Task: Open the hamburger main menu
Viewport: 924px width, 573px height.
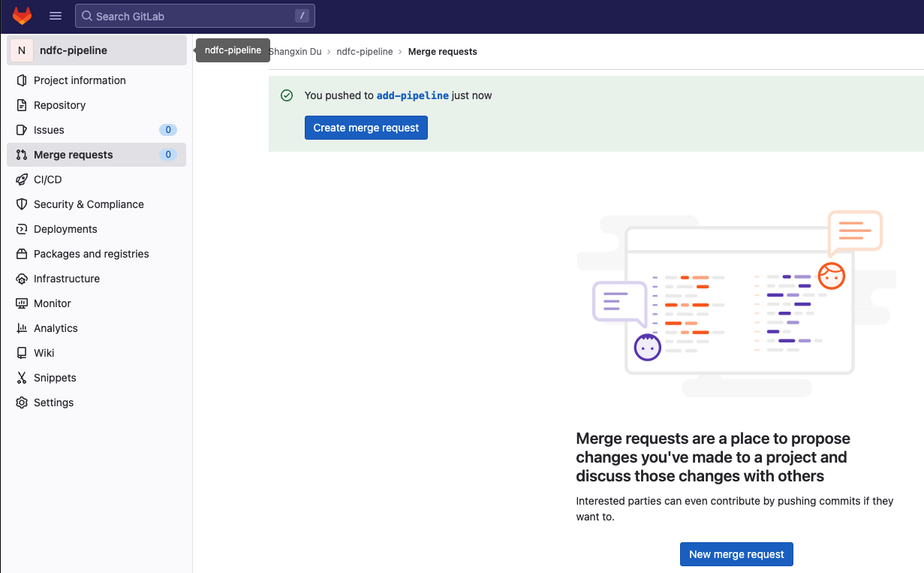Action: tap(55, 16)
